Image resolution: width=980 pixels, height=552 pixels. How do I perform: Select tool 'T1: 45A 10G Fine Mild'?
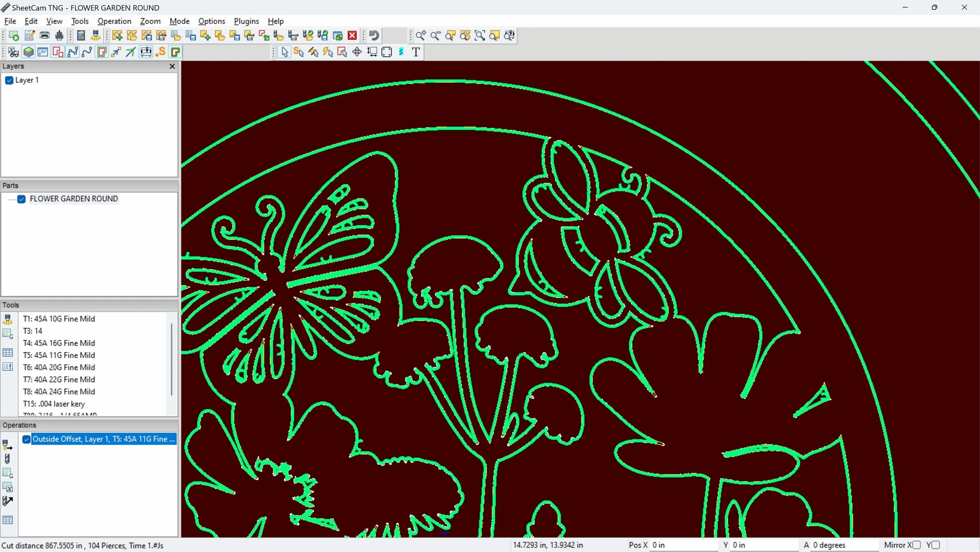(x=59, y=319)
